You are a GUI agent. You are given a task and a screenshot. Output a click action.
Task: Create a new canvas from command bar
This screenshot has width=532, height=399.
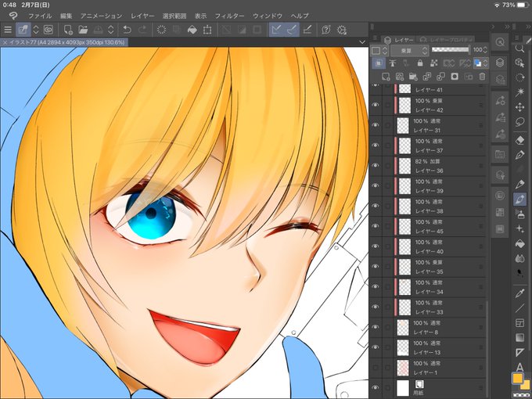point(68,30)
